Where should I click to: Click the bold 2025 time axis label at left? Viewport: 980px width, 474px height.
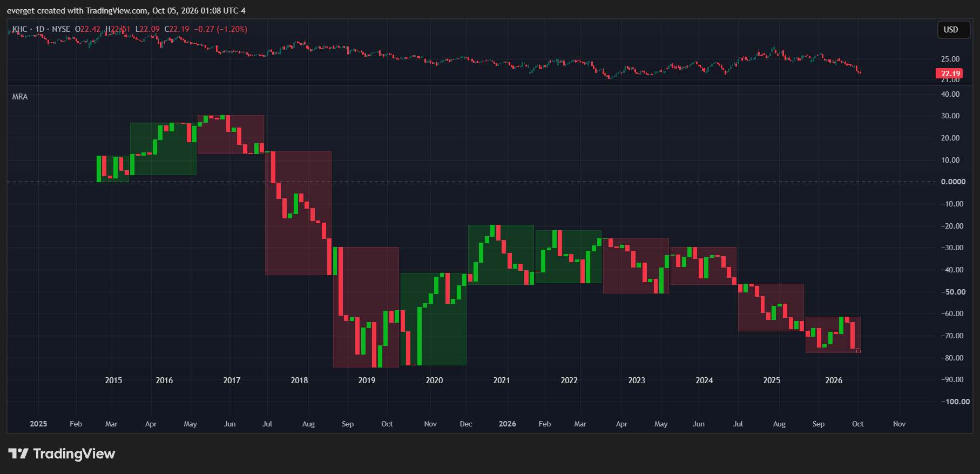(38, 424)
